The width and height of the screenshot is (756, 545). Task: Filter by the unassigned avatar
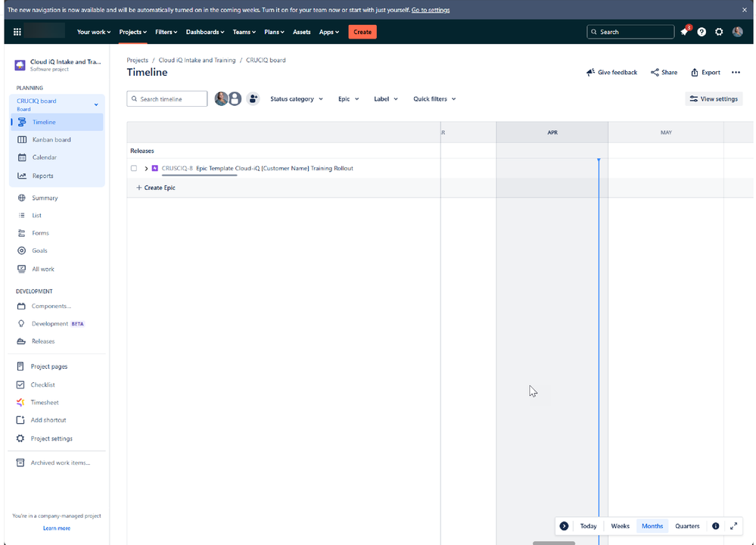(235, 99)
